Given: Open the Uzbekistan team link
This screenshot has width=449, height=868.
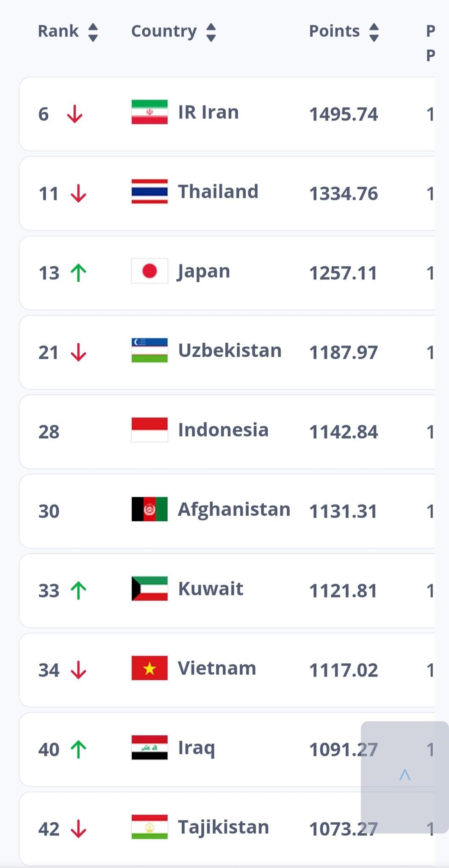Looking at the screenshot, I should (230, 351).
